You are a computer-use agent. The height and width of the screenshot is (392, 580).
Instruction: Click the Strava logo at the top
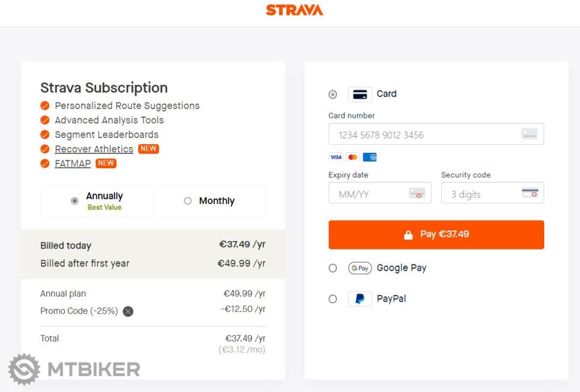pos(294,10)
